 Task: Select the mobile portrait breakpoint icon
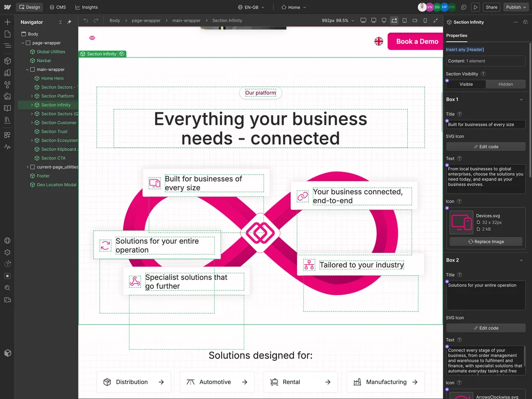pos(425,20)
